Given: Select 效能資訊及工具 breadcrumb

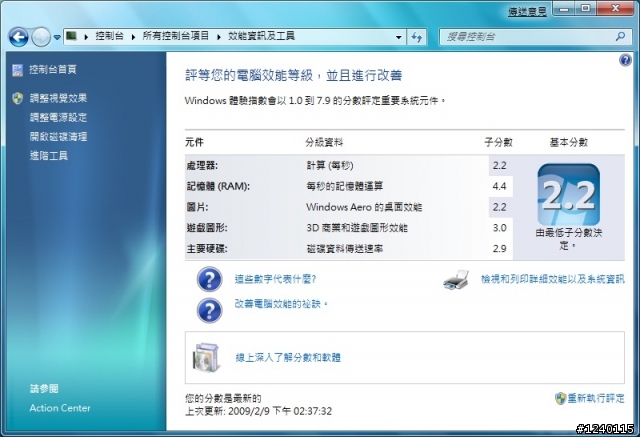Looking at the screenshot, I should pos(261,36).
